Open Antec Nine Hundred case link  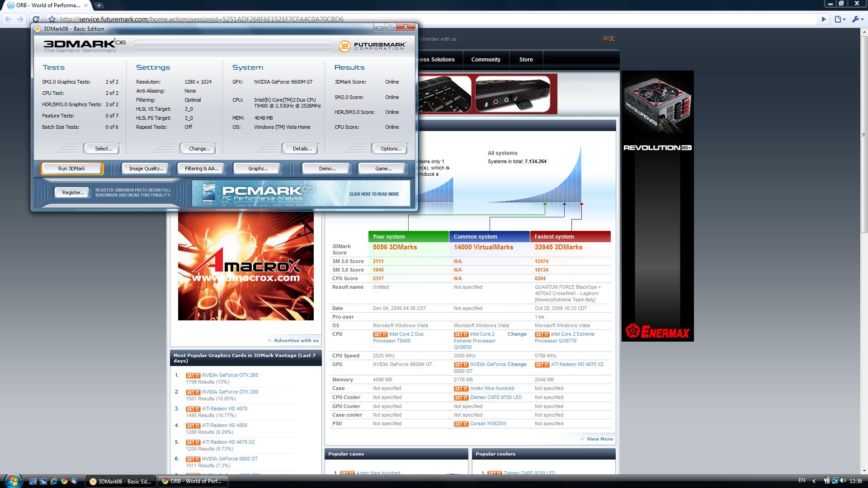[492, 389]
